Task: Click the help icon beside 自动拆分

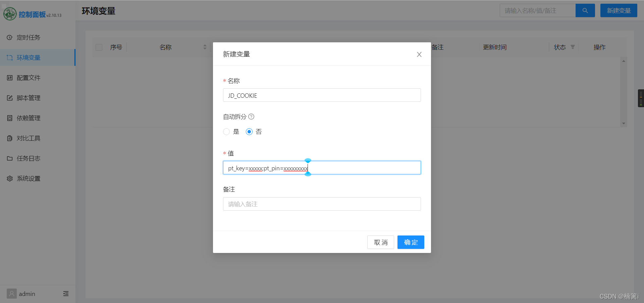Action: pos(251,117)
